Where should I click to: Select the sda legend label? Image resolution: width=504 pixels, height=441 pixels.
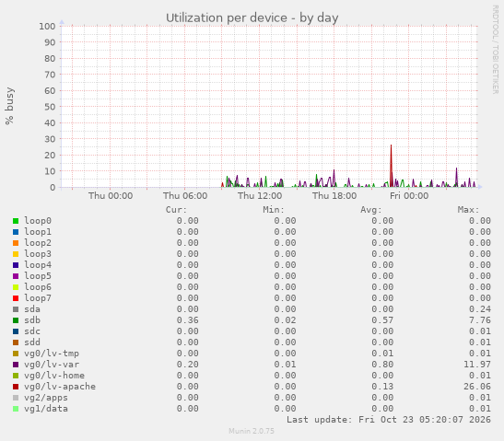coord(32,309)
